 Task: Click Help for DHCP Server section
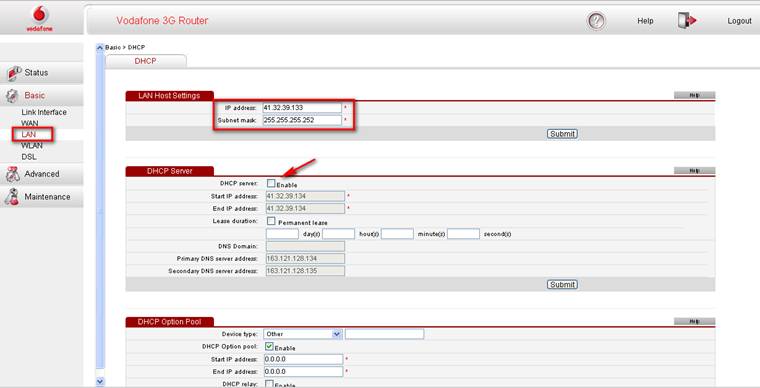695,171
